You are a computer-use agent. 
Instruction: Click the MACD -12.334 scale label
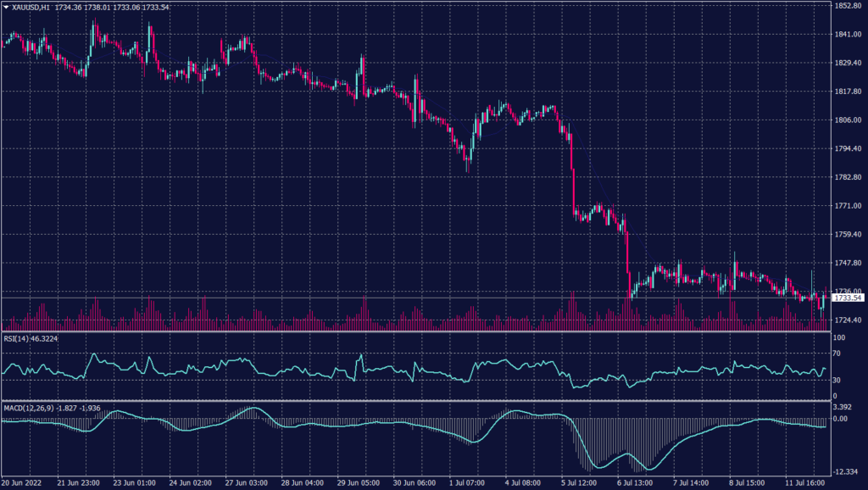click(843, 471)
